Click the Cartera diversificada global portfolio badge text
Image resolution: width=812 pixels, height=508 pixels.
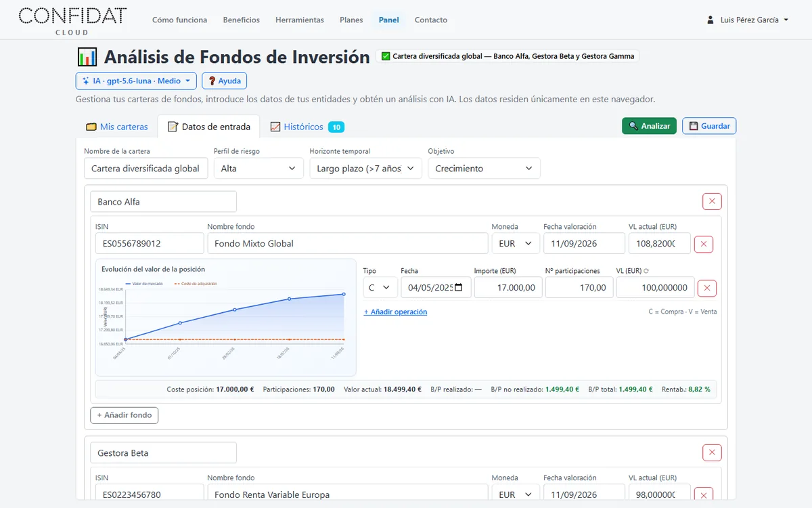point(514,56)
